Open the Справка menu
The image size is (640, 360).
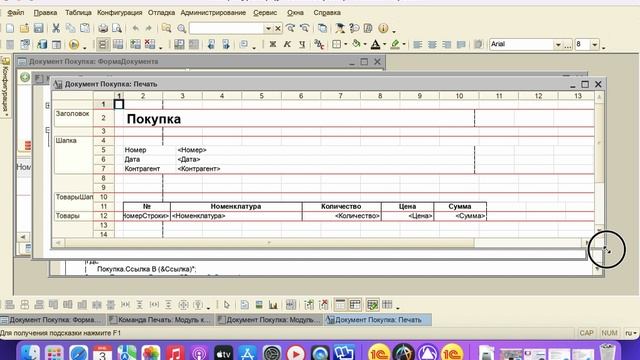tap(327, 13)
